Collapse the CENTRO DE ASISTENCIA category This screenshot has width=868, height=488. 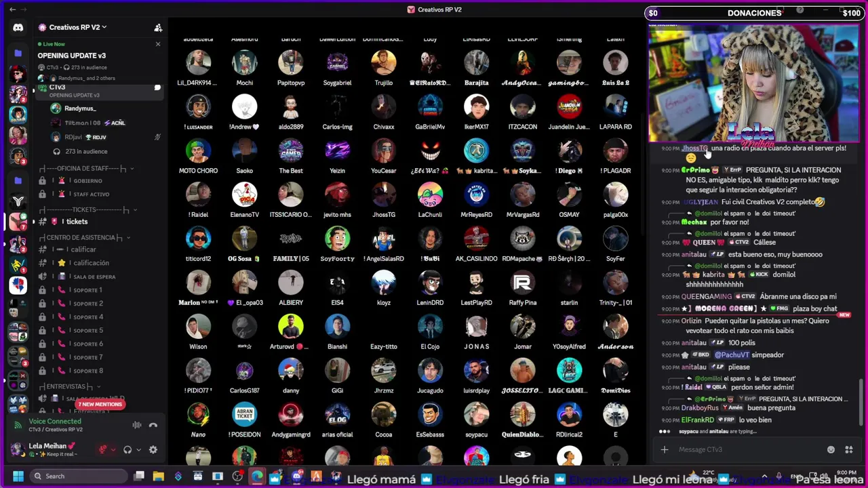pos(85,237)
